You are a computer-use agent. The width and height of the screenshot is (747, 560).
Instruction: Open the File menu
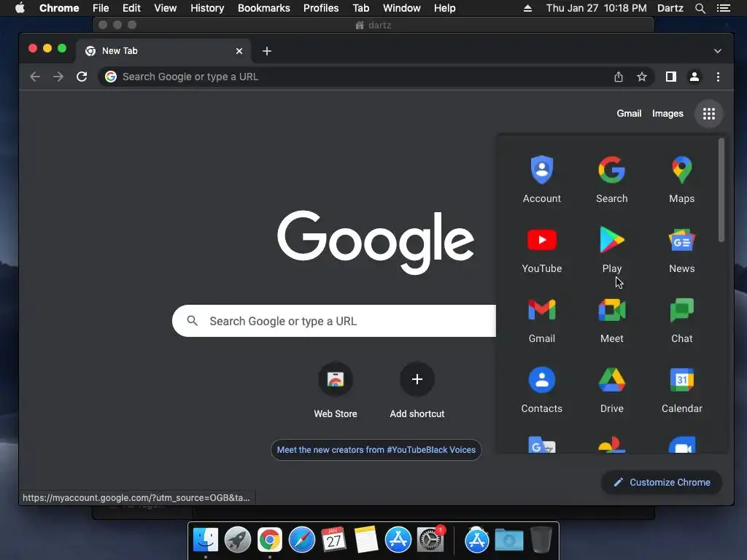pos(101,8)
